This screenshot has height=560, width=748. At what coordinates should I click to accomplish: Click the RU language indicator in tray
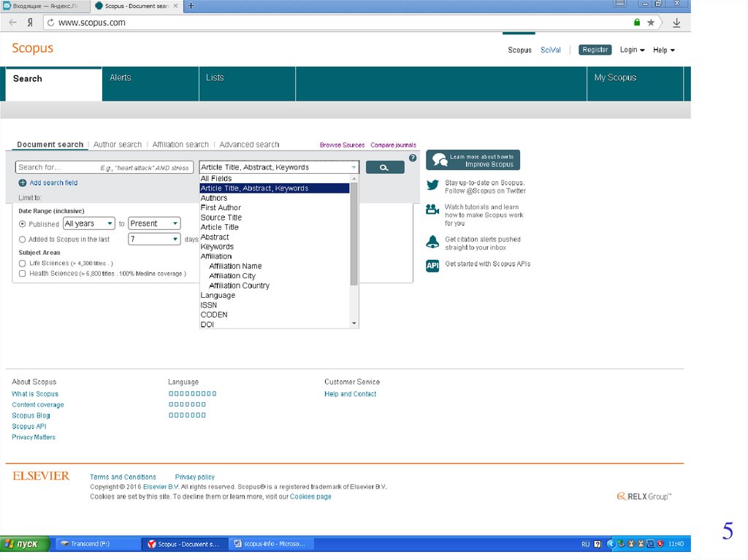click(585, 544)
